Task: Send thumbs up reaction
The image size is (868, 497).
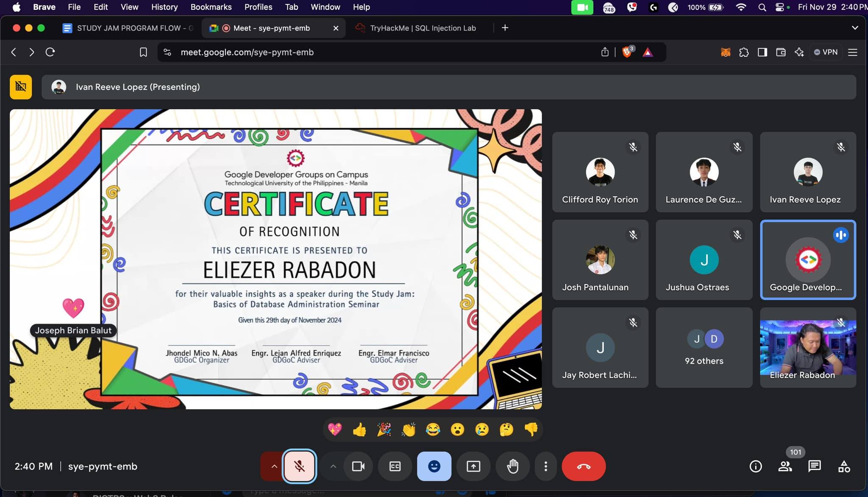Action: [359, 430]
